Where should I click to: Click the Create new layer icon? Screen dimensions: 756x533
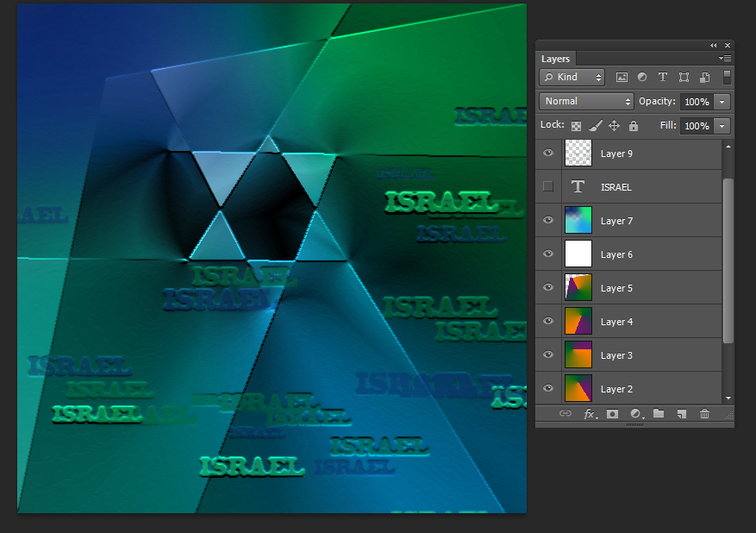680,414
